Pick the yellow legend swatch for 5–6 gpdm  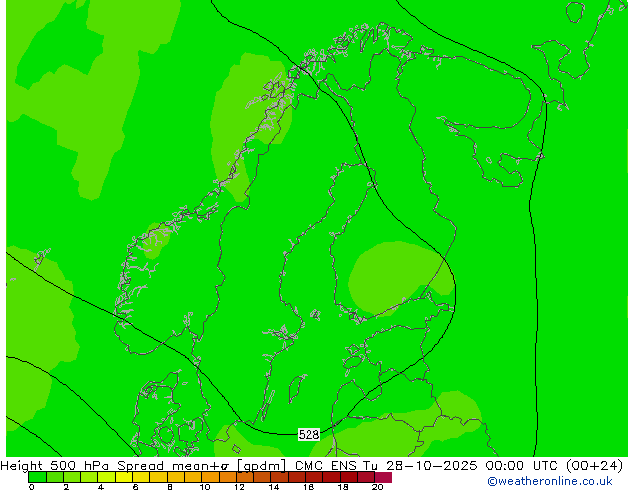pos(124,477)
